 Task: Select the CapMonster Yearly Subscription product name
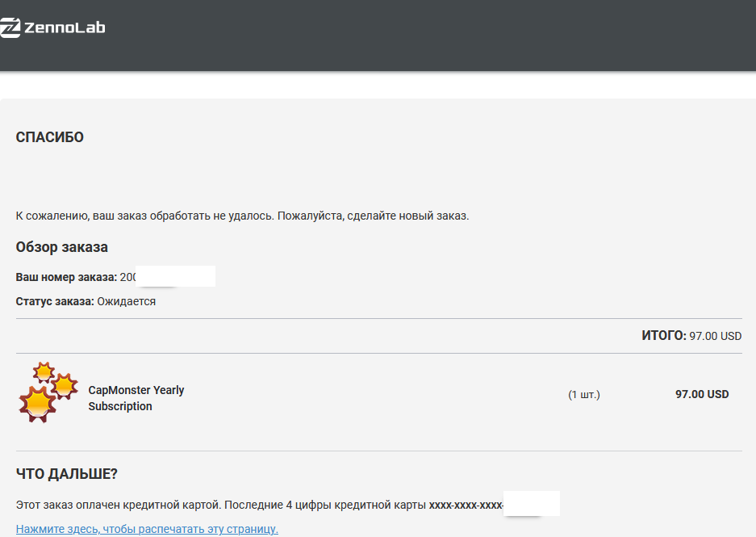coord(136,398)
